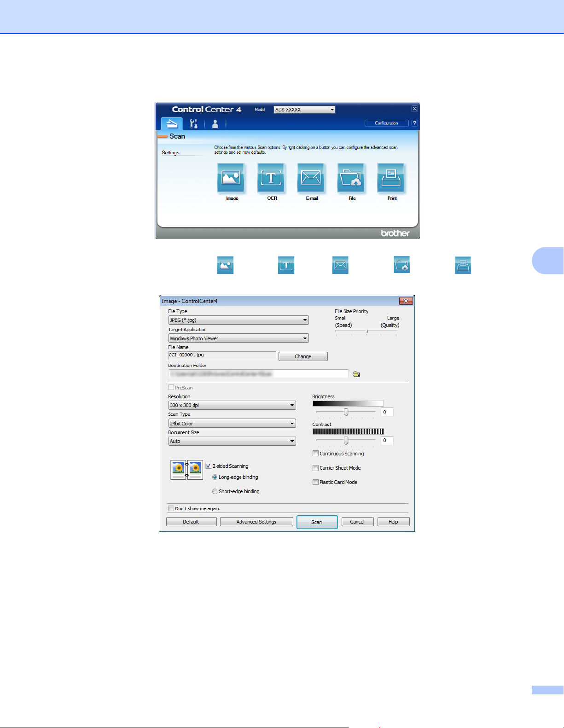
Task: Click the Change file name button
Action: [x=303, y=356]
